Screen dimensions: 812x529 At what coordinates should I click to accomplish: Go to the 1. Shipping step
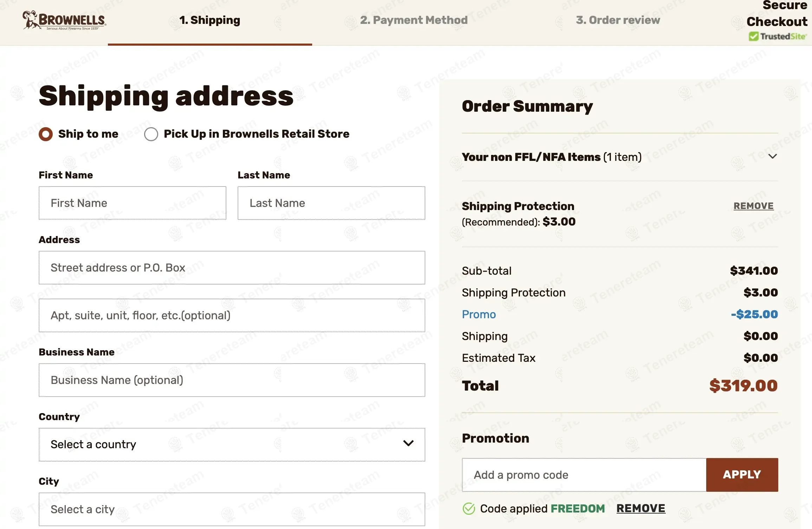click(x=210, y=20)
